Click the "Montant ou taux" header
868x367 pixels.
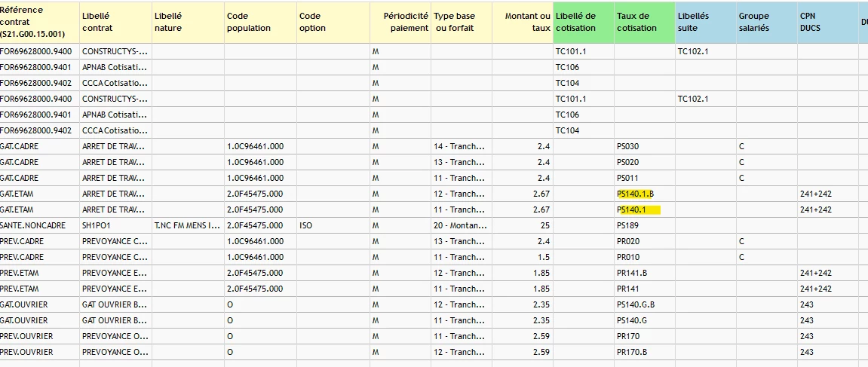pos(521,22)
